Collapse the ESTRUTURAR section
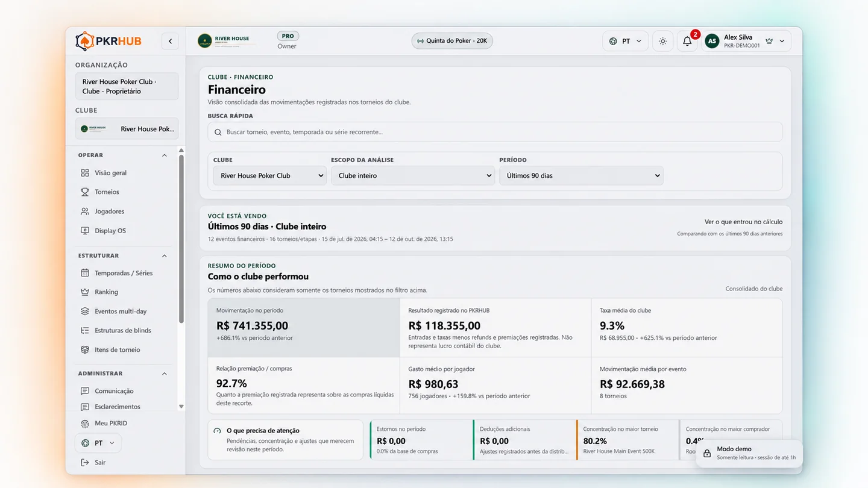Image resolution: width=868 pixels, height=488 pixels. click(165, 256)
